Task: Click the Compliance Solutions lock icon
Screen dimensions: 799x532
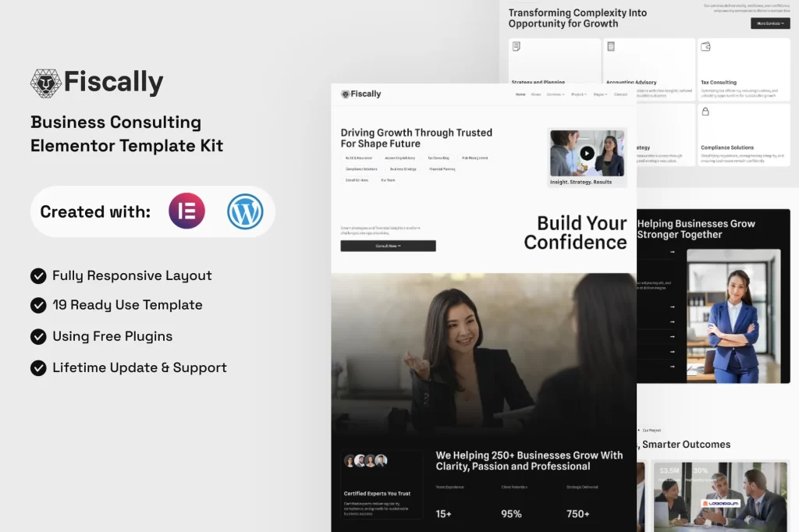Action: pos(705,111)
